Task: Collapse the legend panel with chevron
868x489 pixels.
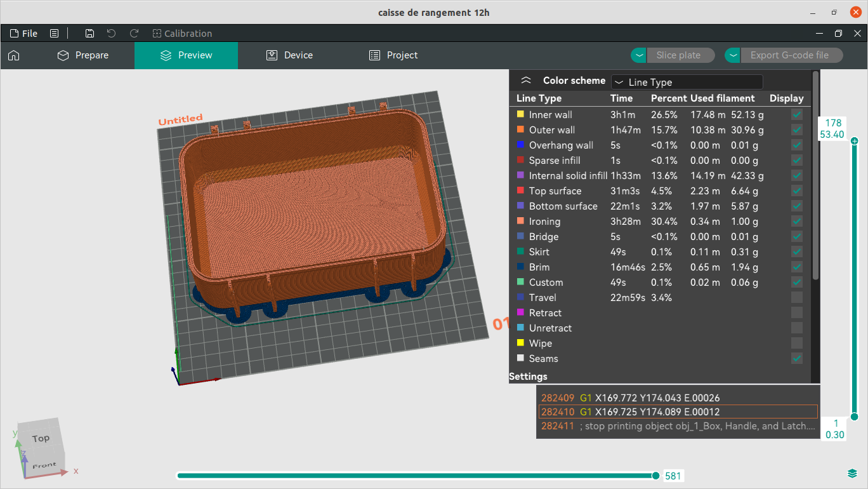Action: pyautogui.click(x=525, y=81)
